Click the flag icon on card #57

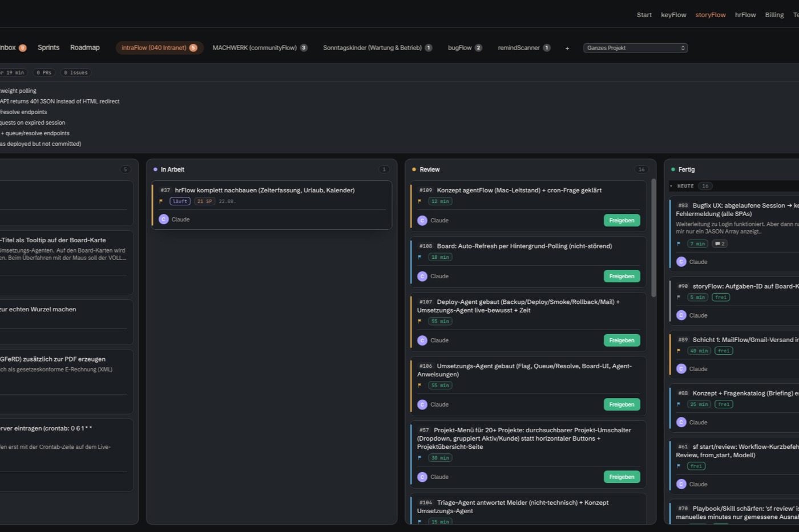click(x=419, y=458)
